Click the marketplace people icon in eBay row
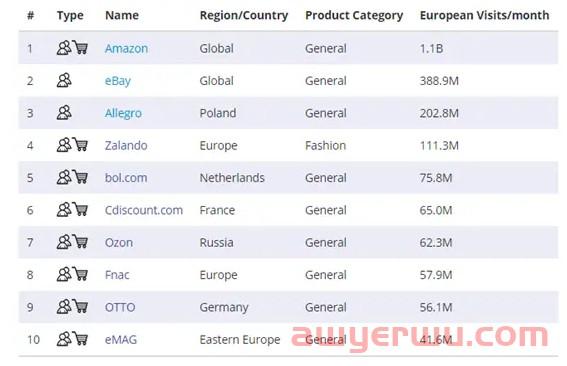 click(64, 80)
